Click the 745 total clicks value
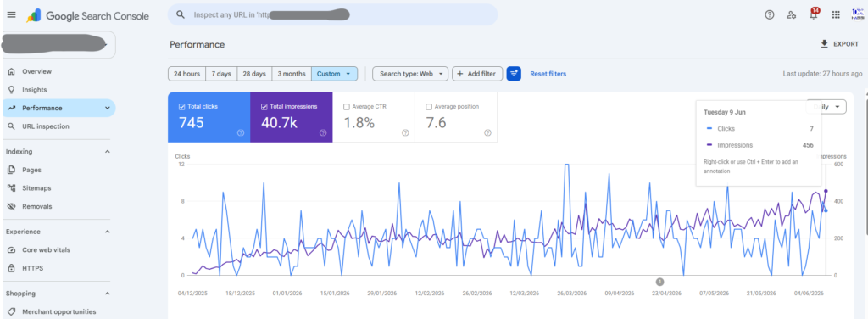The width and height of the screenshot is (868, 319). 192,122
